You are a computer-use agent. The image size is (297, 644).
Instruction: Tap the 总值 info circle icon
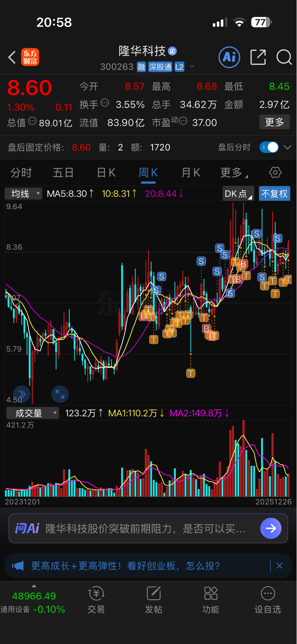click(x=32, y=121)
